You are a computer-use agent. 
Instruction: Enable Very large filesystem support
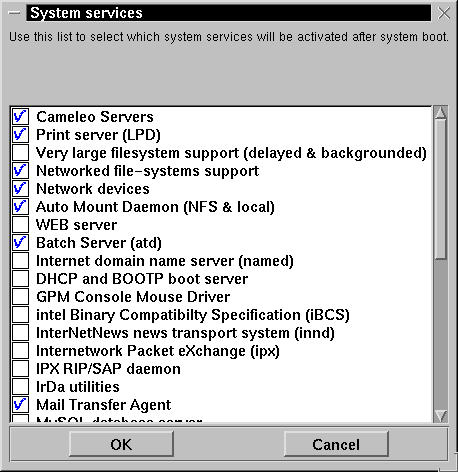tap(21, 153)
